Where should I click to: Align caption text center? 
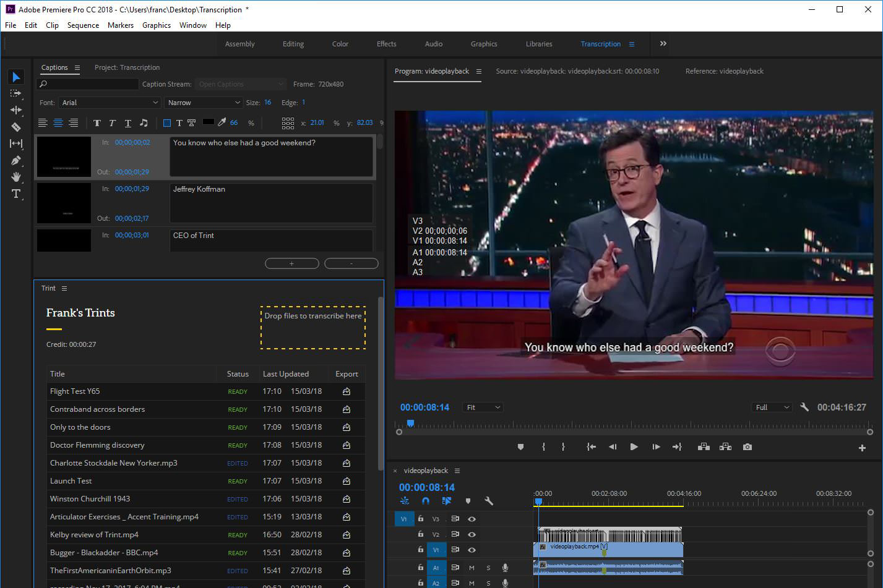coord(58,123)
